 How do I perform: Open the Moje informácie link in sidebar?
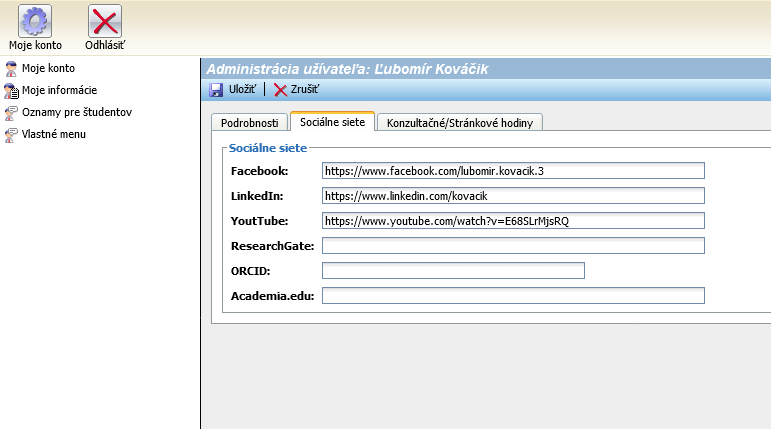coord(59,90)
